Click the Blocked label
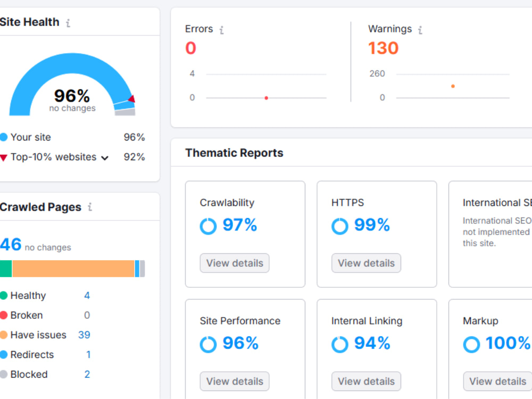 click(x=29, y=374)
